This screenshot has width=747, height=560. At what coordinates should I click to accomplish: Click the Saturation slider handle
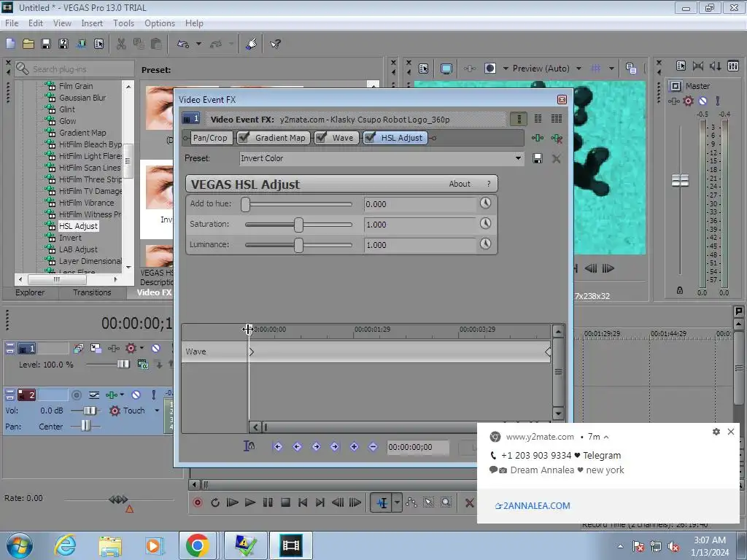298,225
